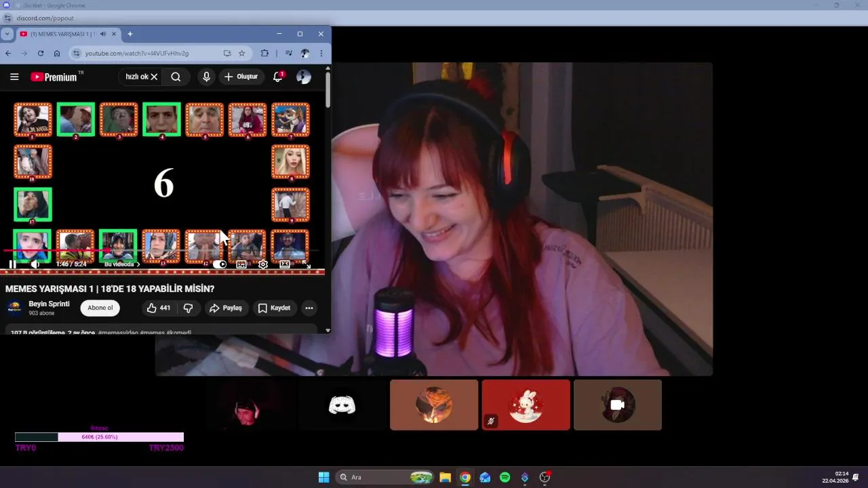Select the camera-icon participant tile
Viewport: 868px width, 488px height.
618,405
